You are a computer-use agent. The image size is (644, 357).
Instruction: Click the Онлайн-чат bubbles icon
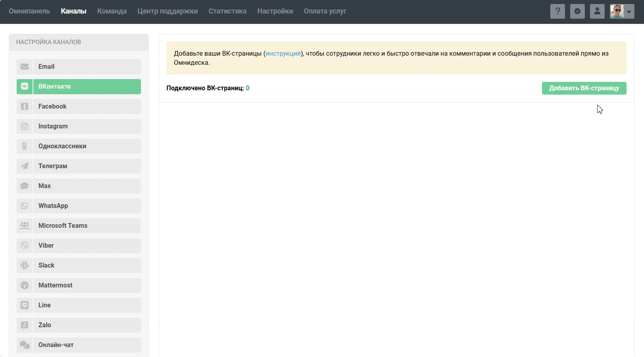25,345
